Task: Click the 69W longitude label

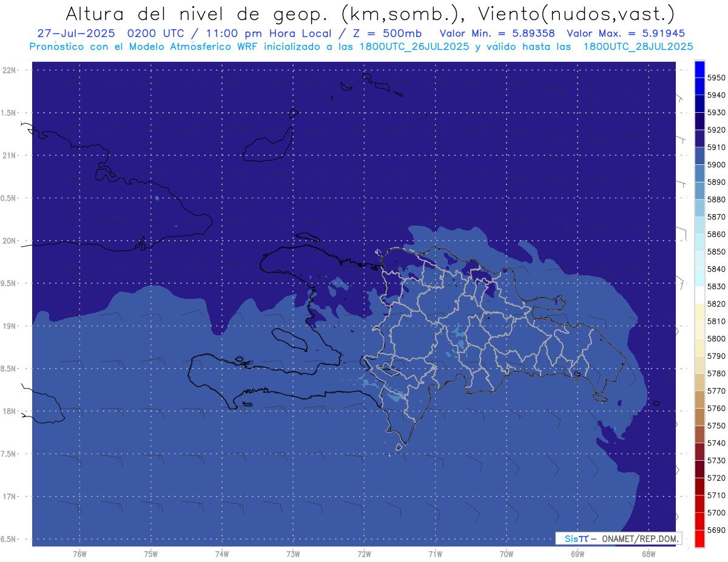Action: coord(578,554)
